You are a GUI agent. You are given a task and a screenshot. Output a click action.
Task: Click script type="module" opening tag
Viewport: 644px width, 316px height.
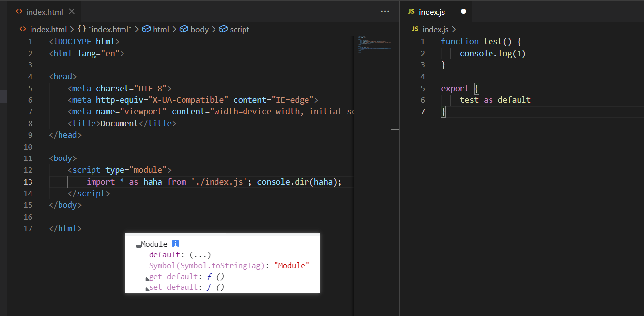120,170
